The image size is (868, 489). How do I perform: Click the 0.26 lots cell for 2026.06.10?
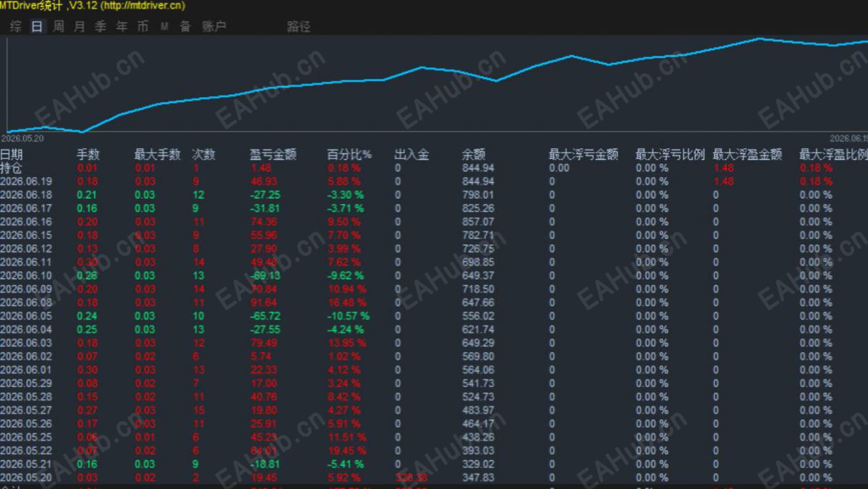click(87, 276)
